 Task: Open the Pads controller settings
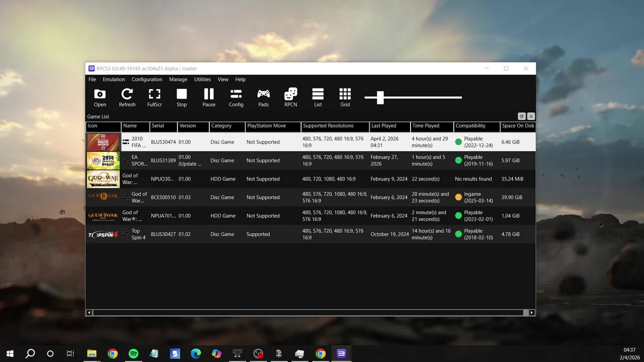[x=263, y=98]
